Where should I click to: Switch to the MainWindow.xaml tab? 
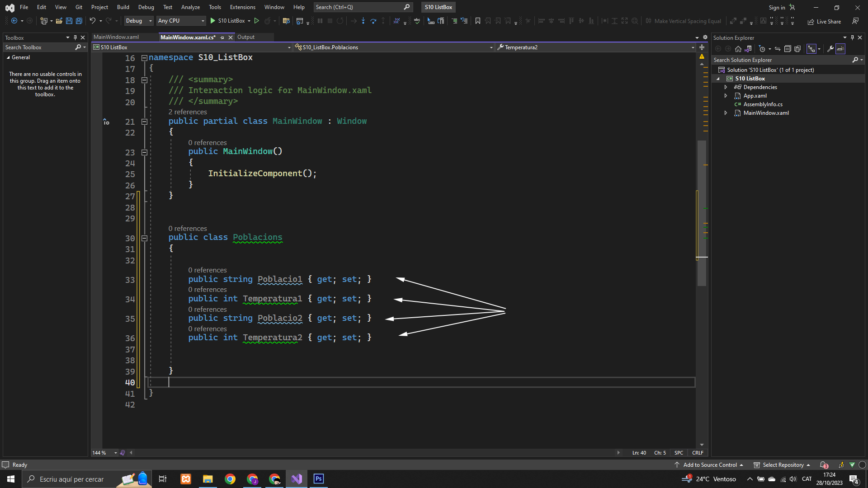point(116,37)
